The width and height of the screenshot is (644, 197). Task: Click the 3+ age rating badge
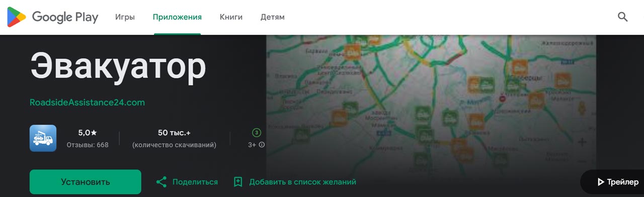(x=257, y=133)
